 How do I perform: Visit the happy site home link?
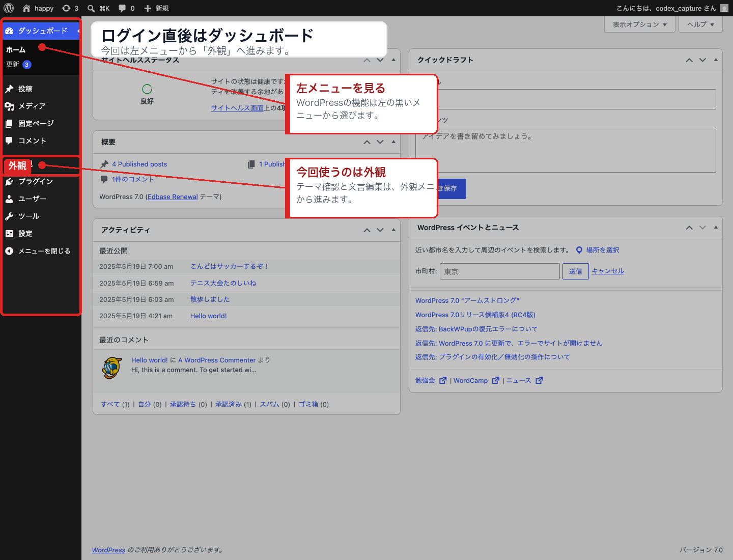(x=38, y=8)
